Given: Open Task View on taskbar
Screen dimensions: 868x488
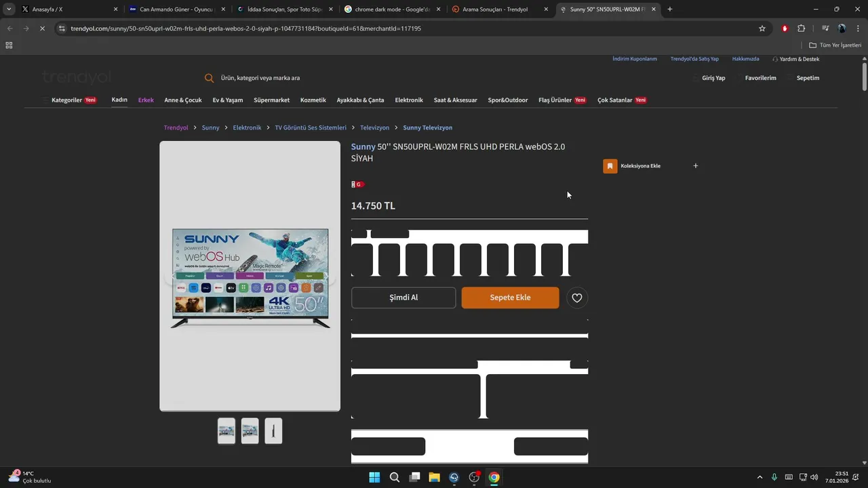Looking at the screenshot, I should click(x=414, y=477).
